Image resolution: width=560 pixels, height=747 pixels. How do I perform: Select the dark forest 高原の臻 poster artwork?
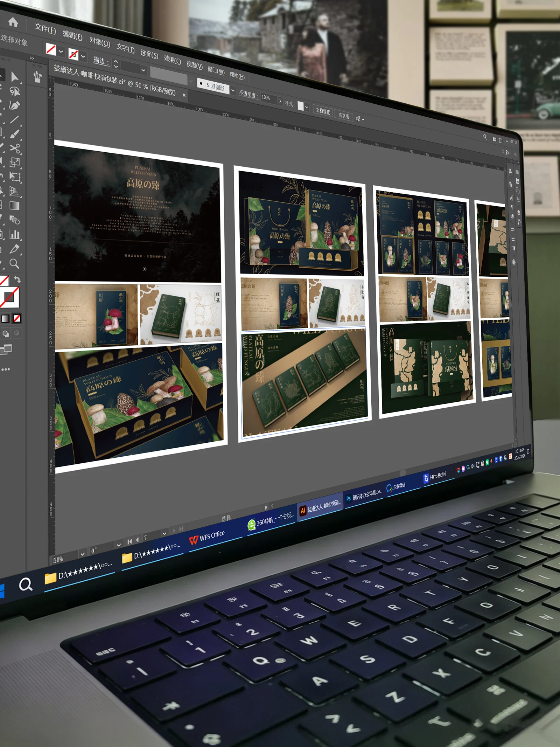click(138, 214)
